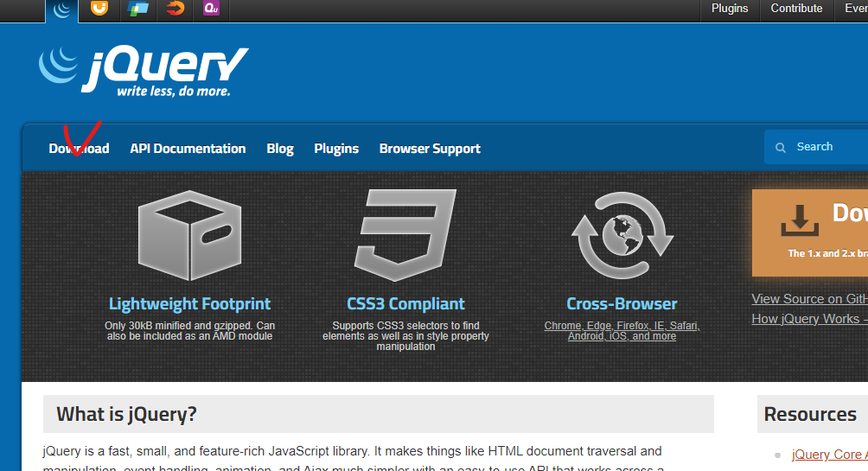This screenshot has height=471, width=868.
Task: Click the download arrow icon on orange button
Action: [x=800, y=220]
